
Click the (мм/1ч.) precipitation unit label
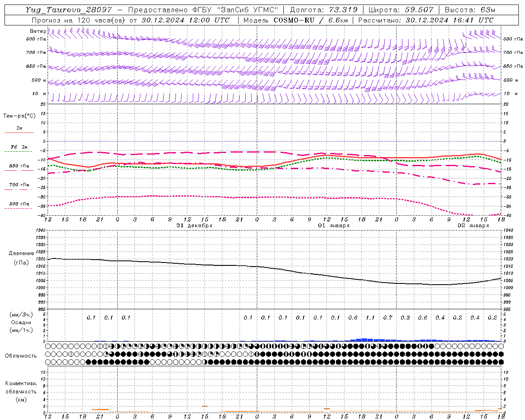21,330
